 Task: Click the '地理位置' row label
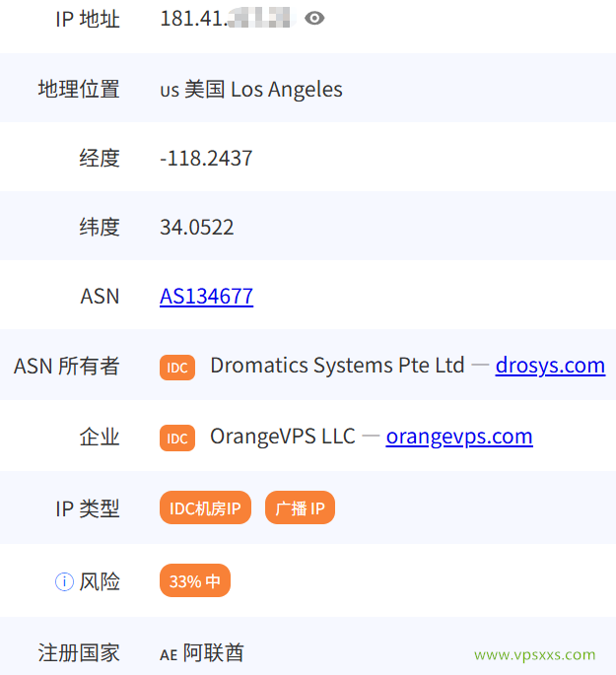[x=79, y=89]
